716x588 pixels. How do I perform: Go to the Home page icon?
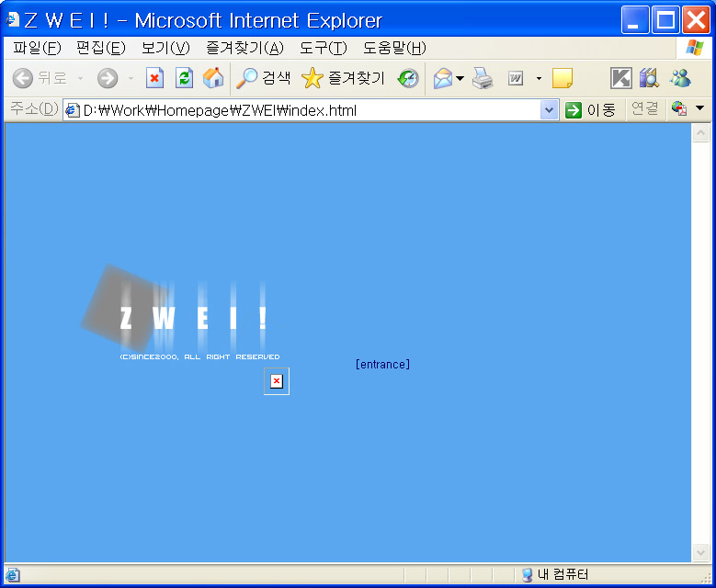(213, 78)
